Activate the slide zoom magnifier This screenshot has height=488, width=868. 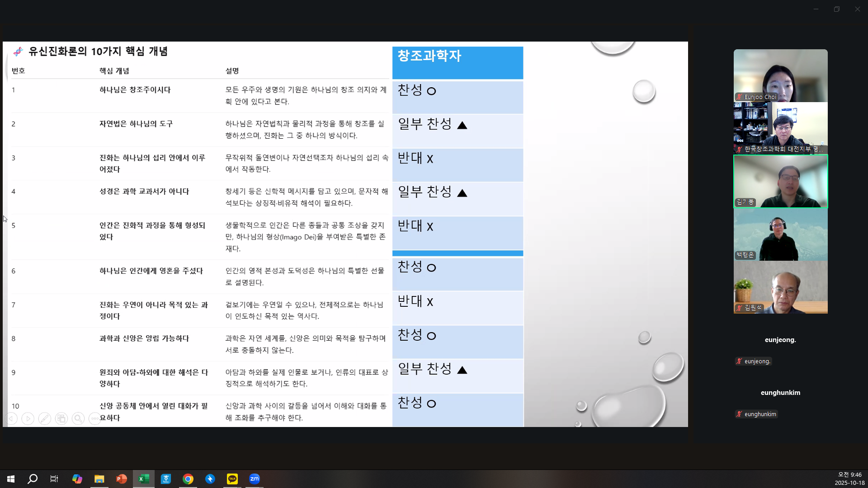(78, 419)
